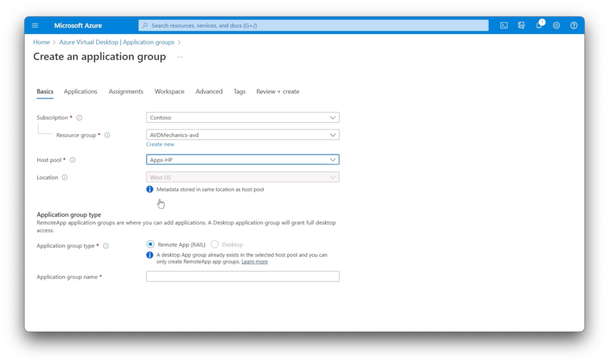Go to Home breadcrumb
Viewport: 609px width, 364px height.
41,42
